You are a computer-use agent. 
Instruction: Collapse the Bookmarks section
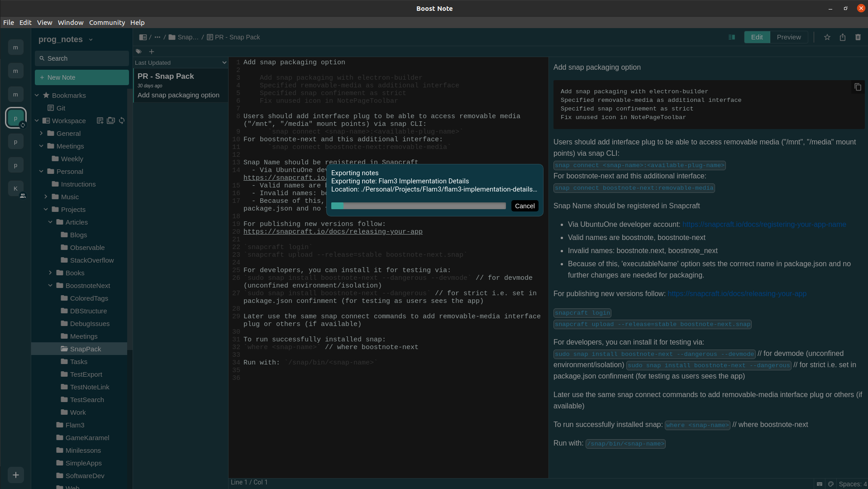[37, 96]
